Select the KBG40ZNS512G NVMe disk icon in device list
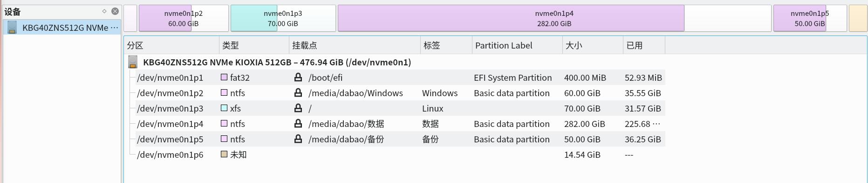Image resolution: width=868 pixels, height=183 pixels. pyautogui.click(x=13, y=28)
